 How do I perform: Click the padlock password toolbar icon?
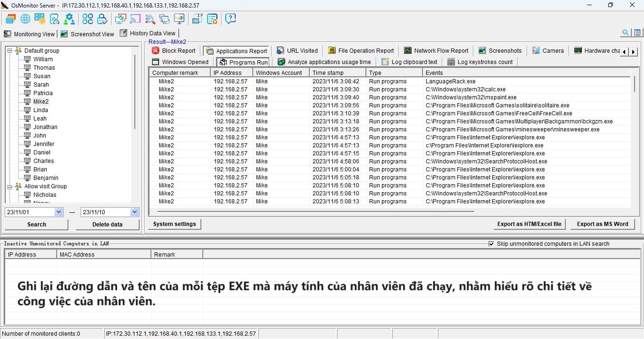click(102, 19)
